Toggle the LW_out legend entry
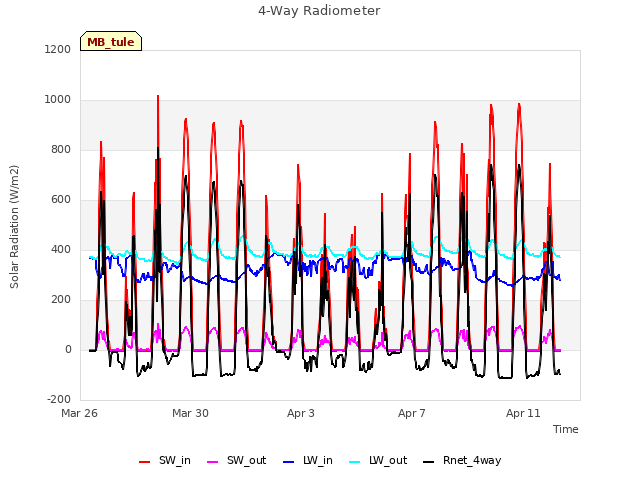This screenshot has width=640, height=480. [x=378, y=461]
